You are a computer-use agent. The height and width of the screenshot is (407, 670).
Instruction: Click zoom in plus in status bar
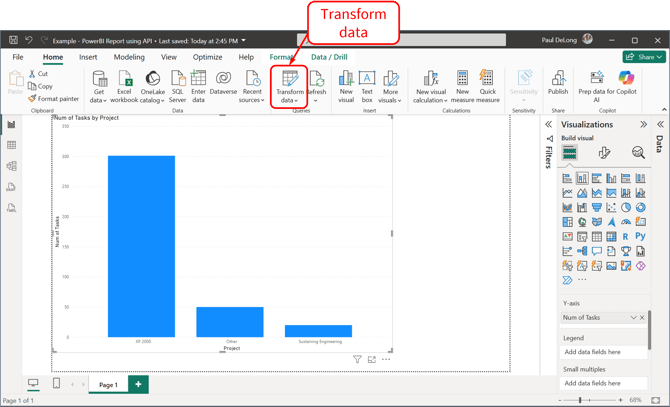(620, 400)
